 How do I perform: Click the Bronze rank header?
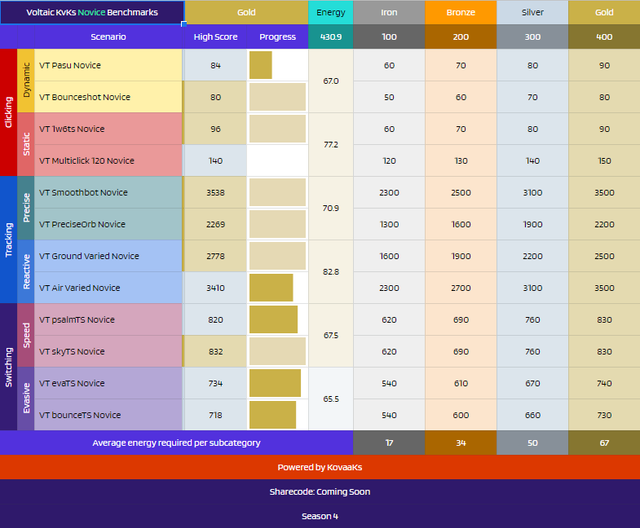pyautogui.click(x=461, y=12)
